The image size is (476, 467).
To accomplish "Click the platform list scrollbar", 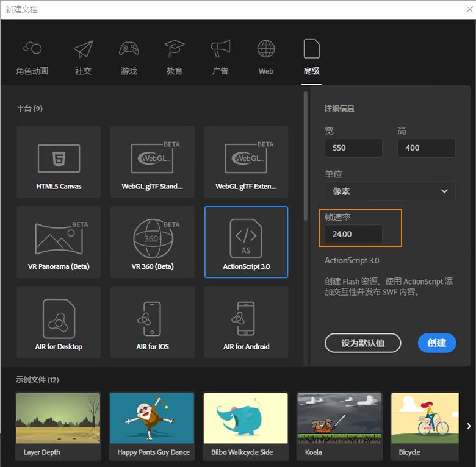I will coord(305,156).
